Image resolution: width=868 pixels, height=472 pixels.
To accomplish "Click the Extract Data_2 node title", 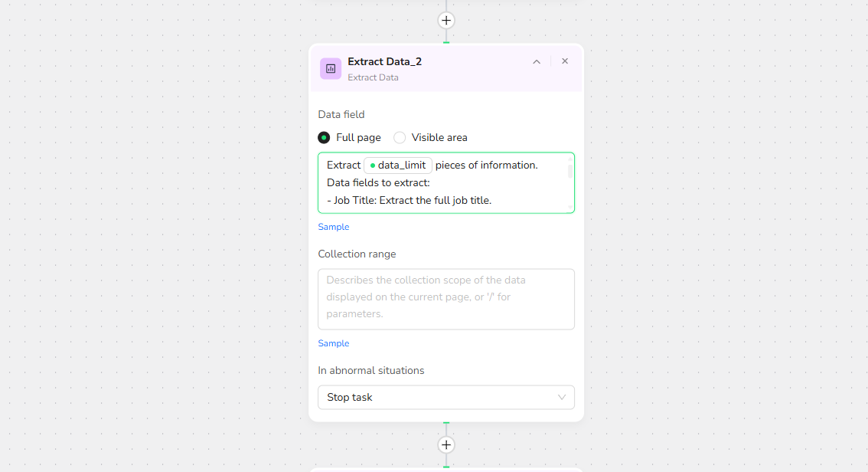I will (384, 61).
